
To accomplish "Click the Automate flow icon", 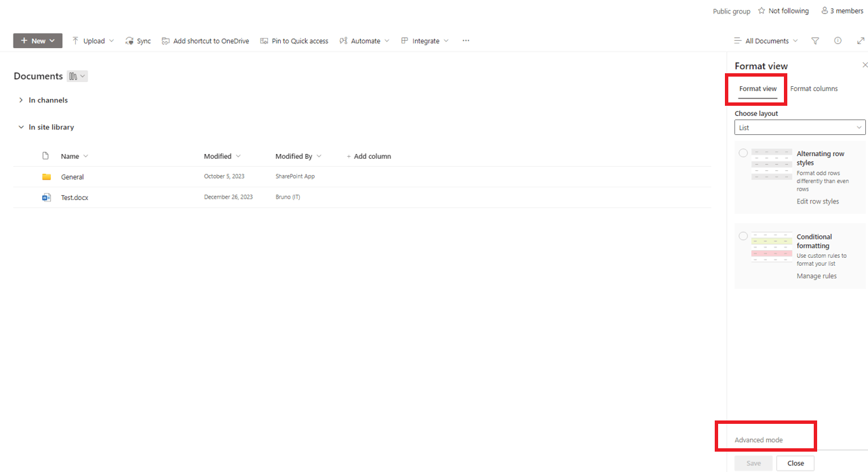I will pyautogui.click(x=344, y=41).
